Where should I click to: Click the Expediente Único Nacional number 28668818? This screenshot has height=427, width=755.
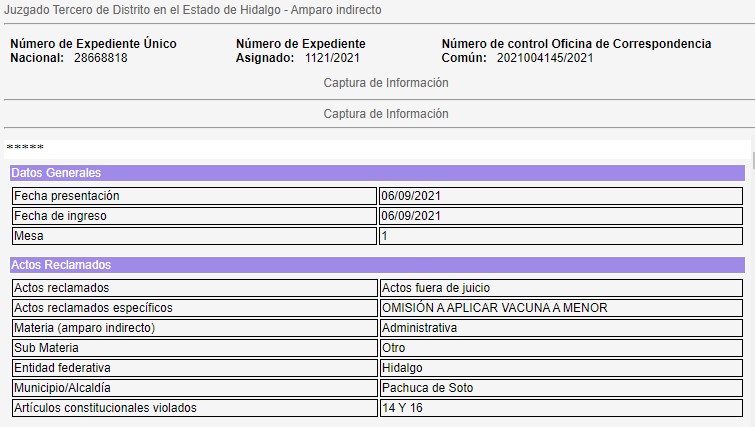[101, 58]
